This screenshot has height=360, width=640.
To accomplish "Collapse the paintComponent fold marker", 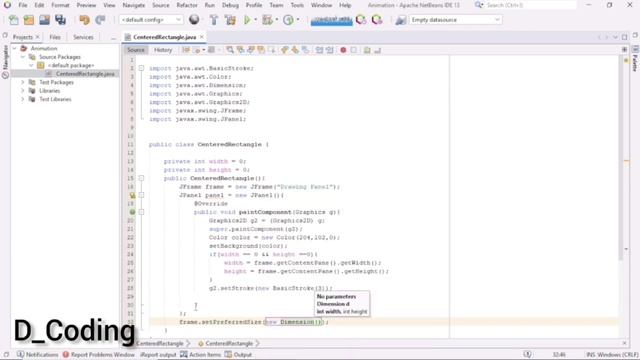I will (141, 212).
